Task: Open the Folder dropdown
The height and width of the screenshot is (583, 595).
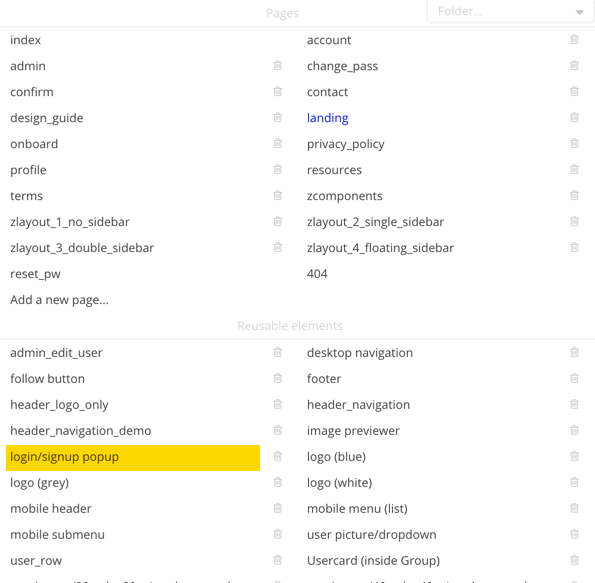Action: (x=510, y=11)
